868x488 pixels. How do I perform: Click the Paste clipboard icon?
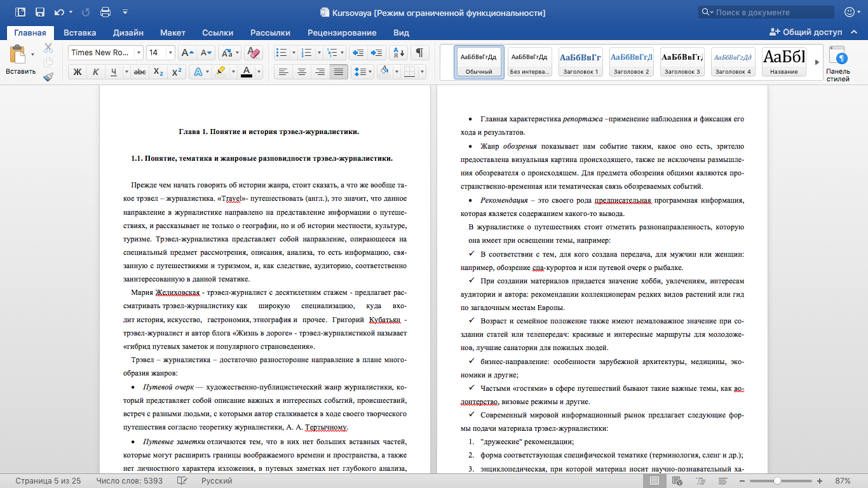17,55
